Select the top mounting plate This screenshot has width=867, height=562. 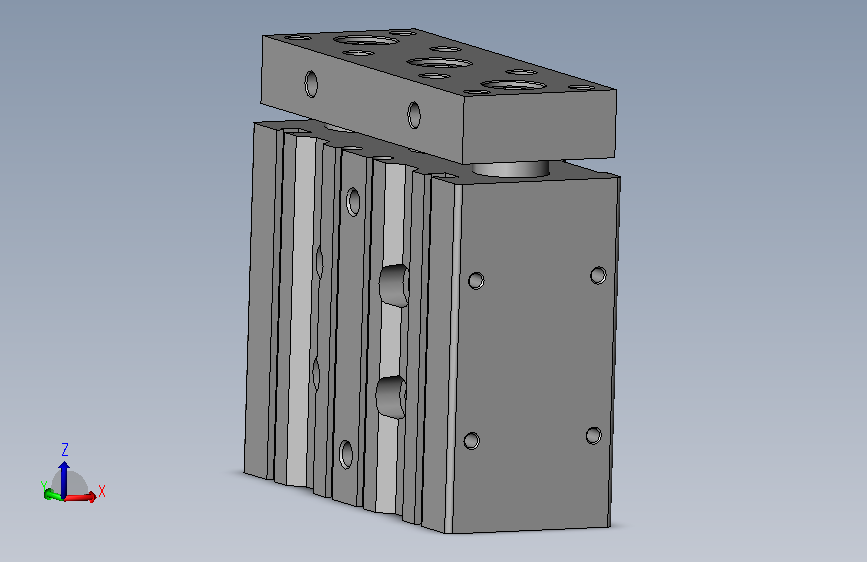click(x=438, y=96)
